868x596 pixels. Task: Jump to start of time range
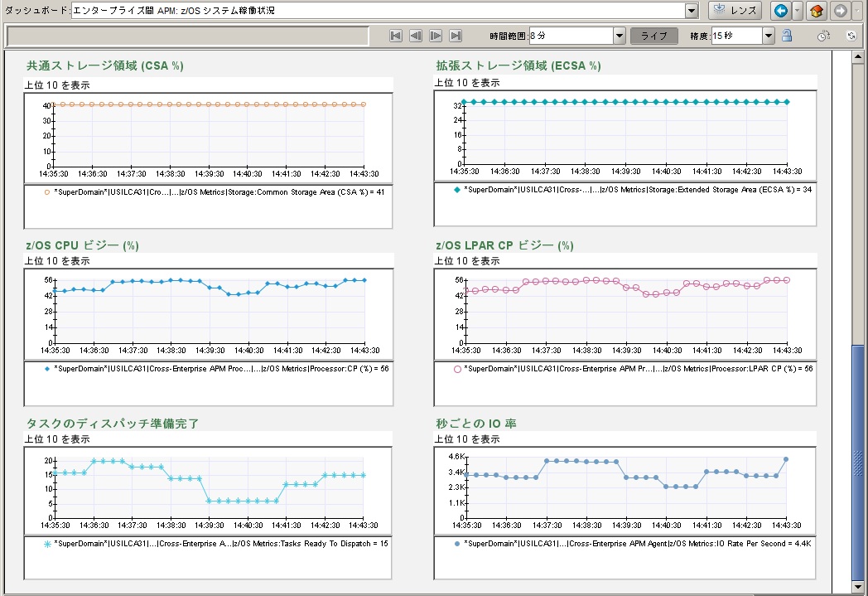pos(396,36)
